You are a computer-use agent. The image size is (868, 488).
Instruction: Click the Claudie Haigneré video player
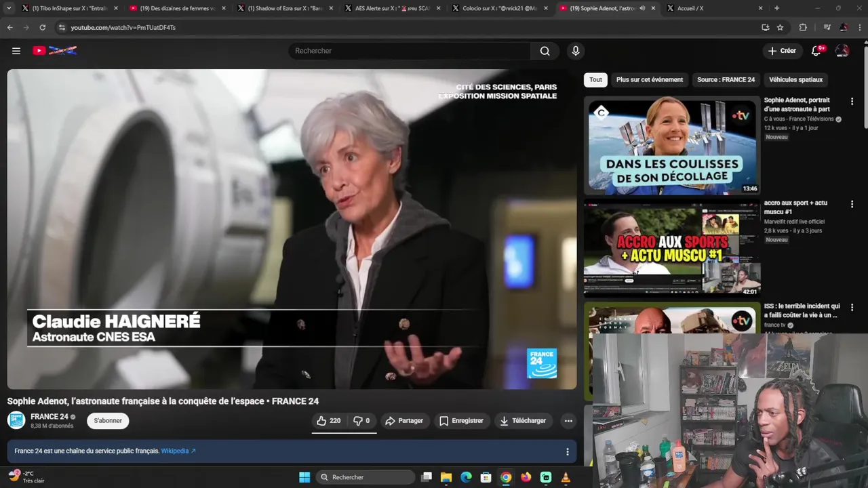click(x=292, y=229)
